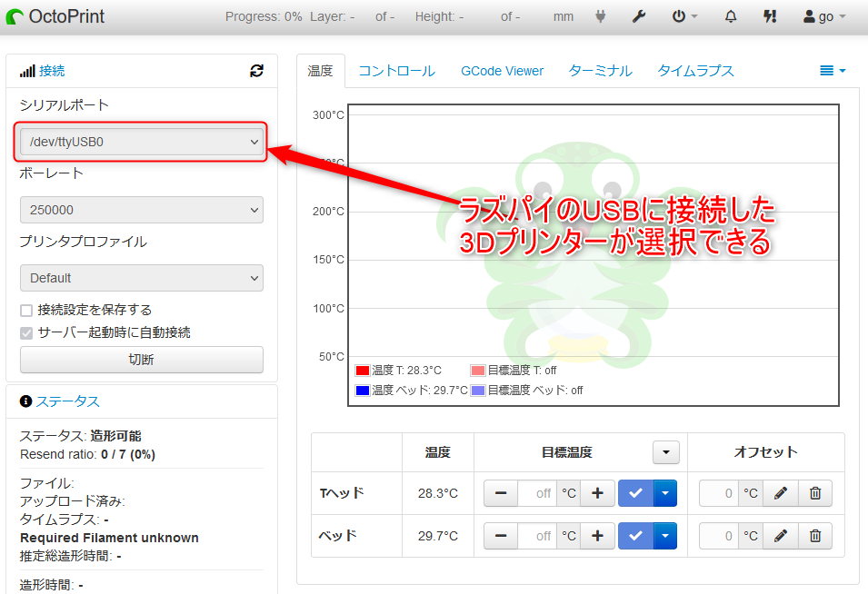Click the announcements lightning icon
Screen dimensions: 868x594
[770, 16]
